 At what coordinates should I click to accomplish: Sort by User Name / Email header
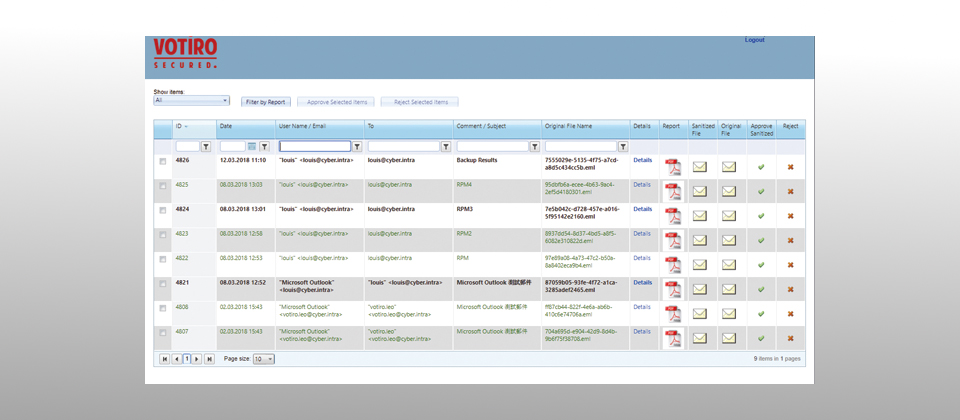coord(302,127)
